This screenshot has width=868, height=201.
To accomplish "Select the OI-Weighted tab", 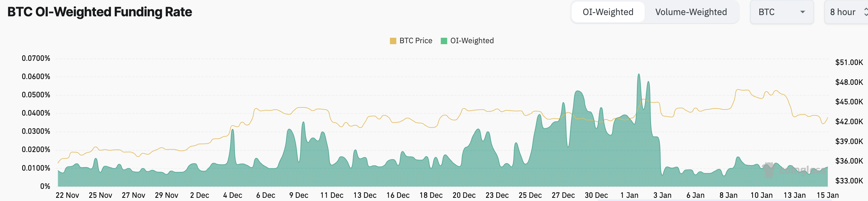I will (608, 12).
